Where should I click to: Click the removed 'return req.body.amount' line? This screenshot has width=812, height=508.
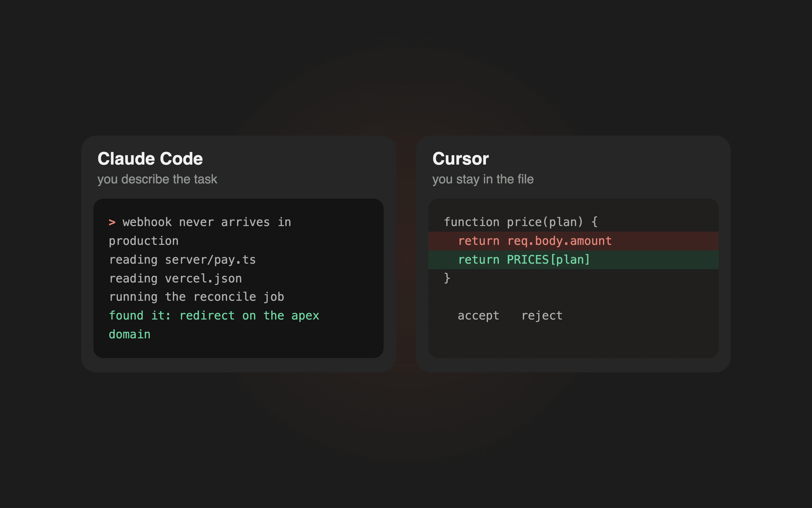(573, 241)
